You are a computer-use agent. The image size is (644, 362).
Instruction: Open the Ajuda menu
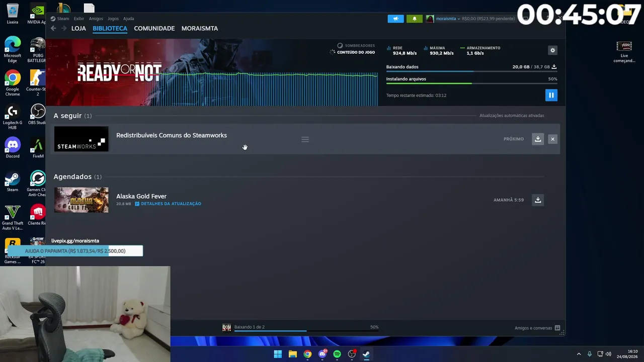[128, 19]
